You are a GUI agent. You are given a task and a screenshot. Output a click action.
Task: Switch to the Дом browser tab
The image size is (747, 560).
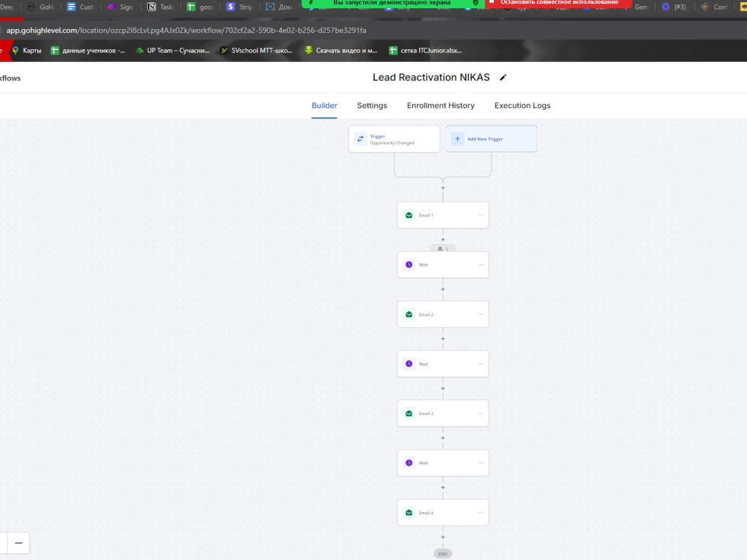(x=279, y=7)
